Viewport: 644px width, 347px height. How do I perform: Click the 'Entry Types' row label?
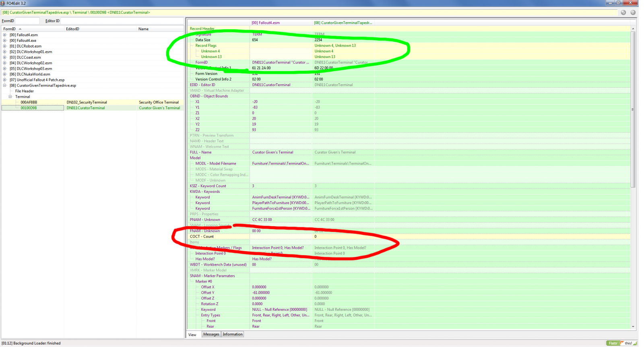(x=211, y=316)
